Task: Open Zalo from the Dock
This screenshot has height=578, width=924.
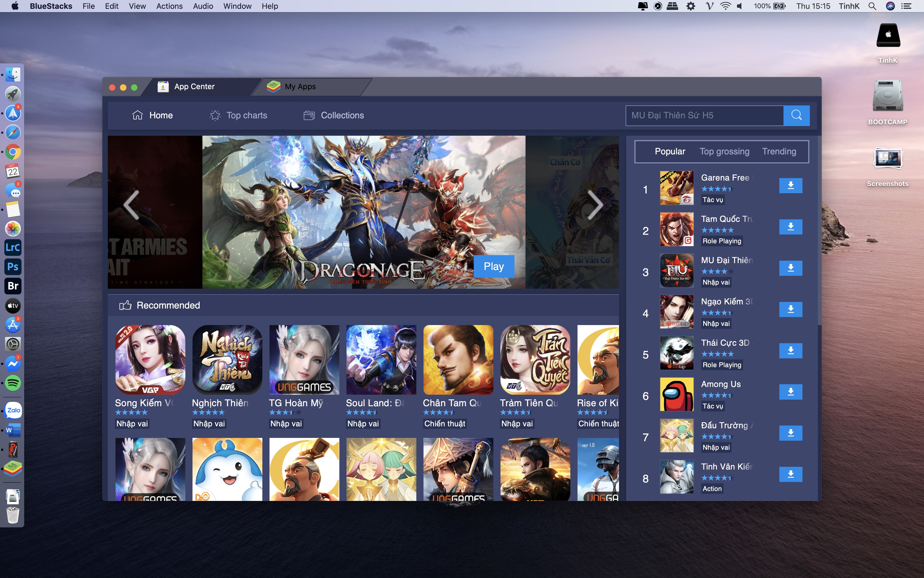Action: point(13,411)
